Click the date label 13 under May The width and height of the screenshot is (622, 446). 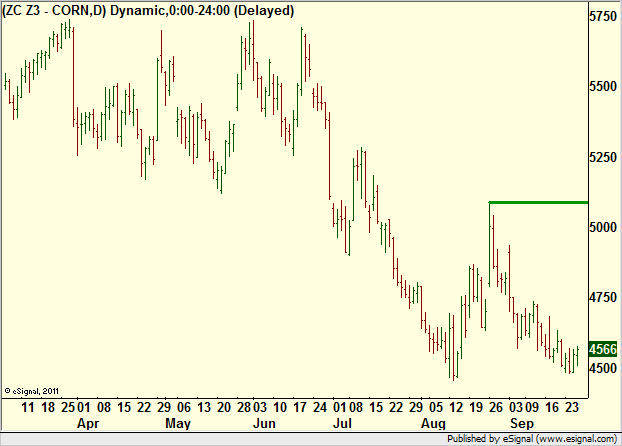point(204,408)
